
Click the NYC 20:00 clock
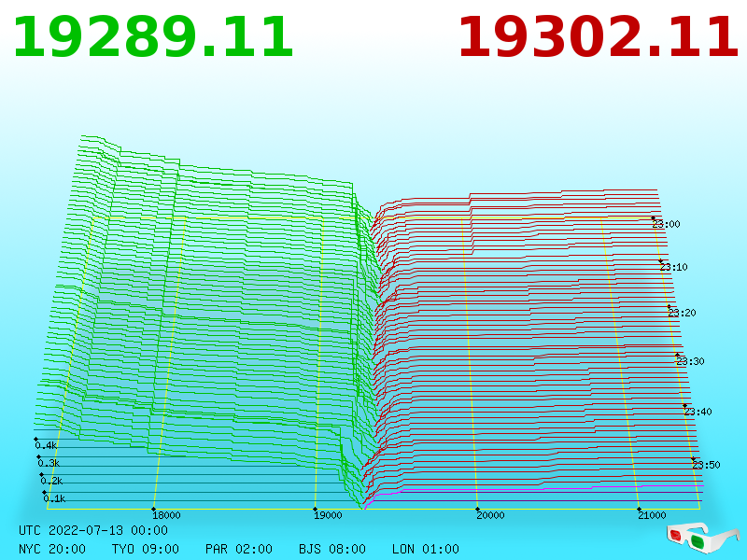click(x=52, y=549)
